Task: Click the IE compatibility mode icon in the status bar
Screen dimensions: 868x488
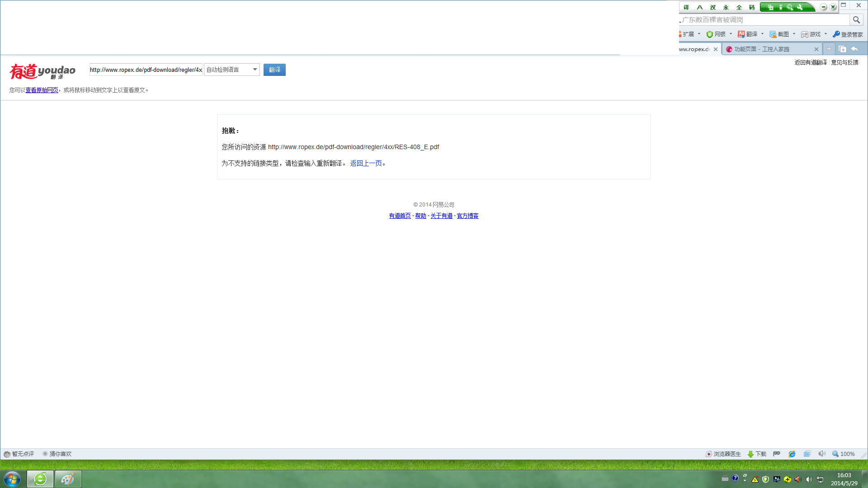Action: (x=792, y=454)
